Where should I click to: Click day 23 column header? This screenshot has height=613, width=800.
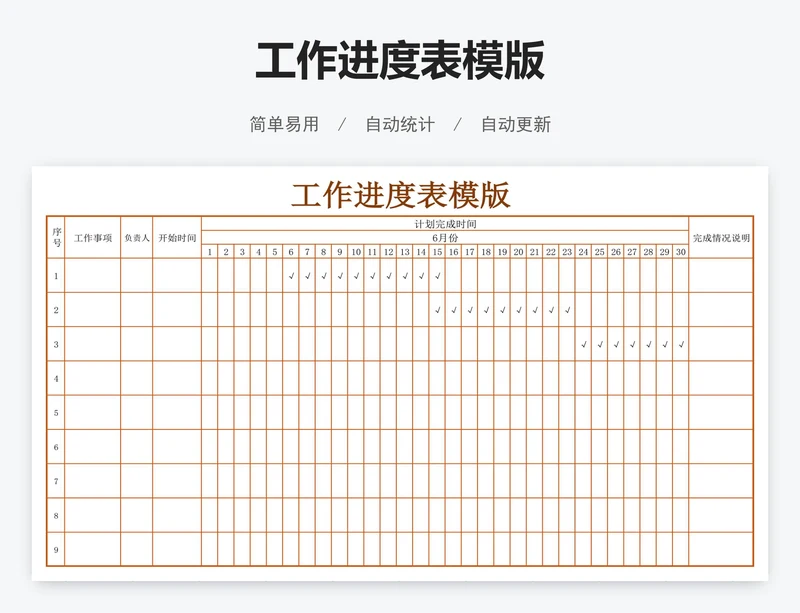[x=567, y=252]
